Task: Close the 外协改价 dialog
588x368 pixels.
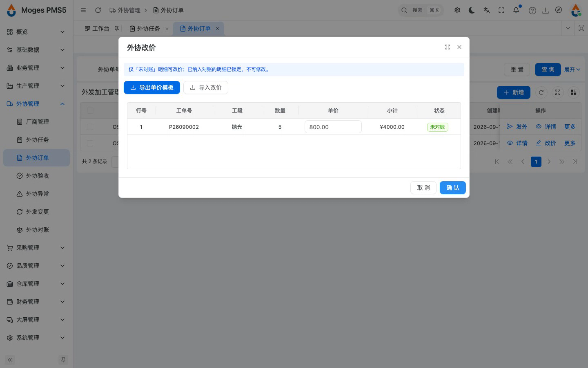Action: pyautogui.click(x=459, y=47)
